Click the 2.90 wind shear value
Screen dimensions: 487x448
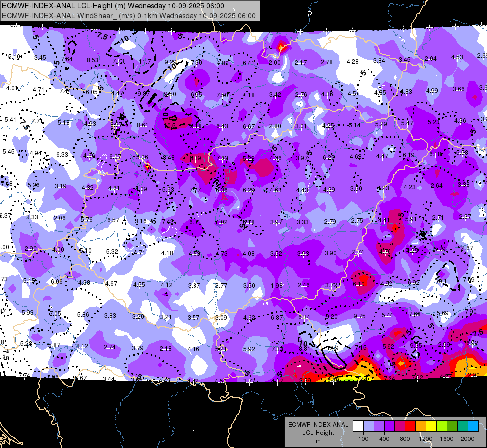pos(31,249)
